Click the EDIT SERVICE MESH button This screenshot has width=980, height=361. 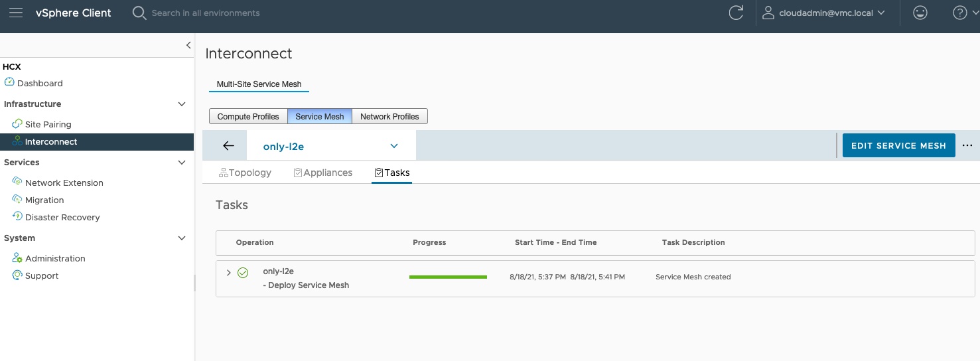(898, 145)
